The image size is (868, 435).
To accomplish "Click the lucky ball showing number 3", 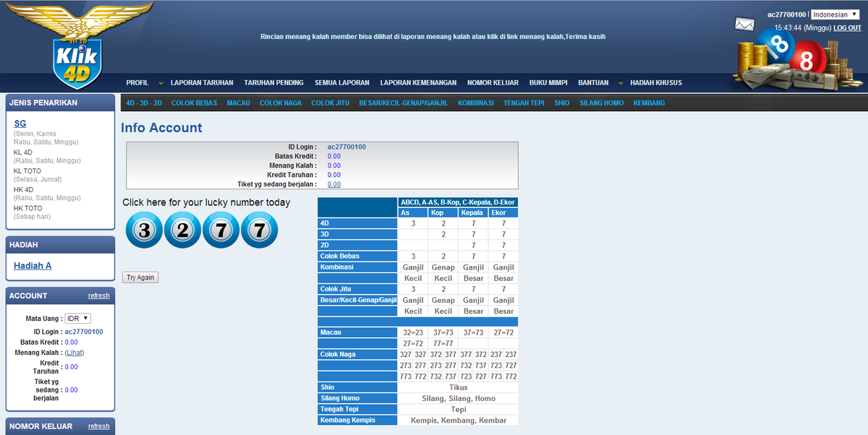I will tap(144, 231).
